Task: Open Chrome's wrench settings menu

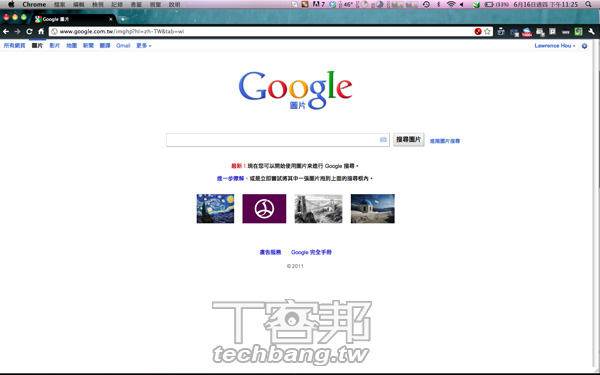Action: 591,32
